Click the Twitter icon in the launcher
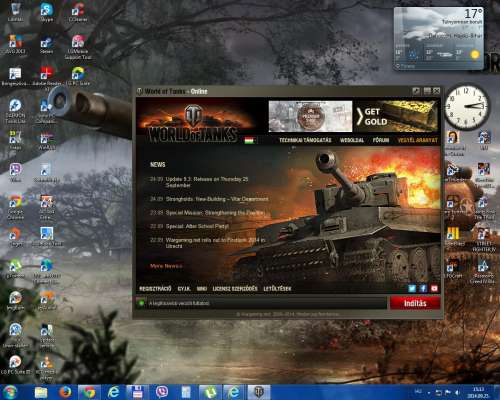Image resolution: width=500 pixels, height=400 pixels. tap(412, 289)
